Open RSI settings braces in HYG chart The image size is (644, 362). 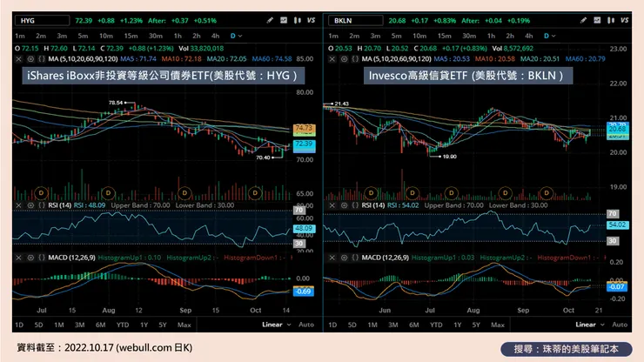42,205
